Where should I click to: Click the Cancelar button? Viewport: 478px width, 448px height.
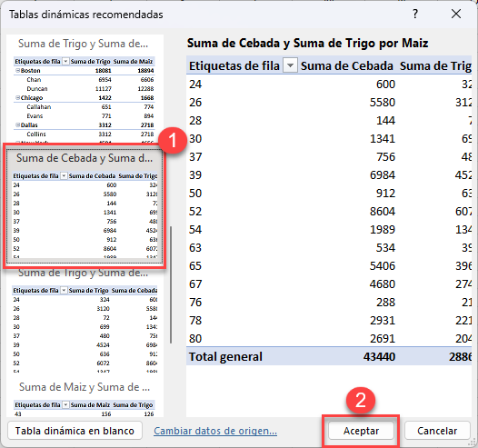coord(437,431)
